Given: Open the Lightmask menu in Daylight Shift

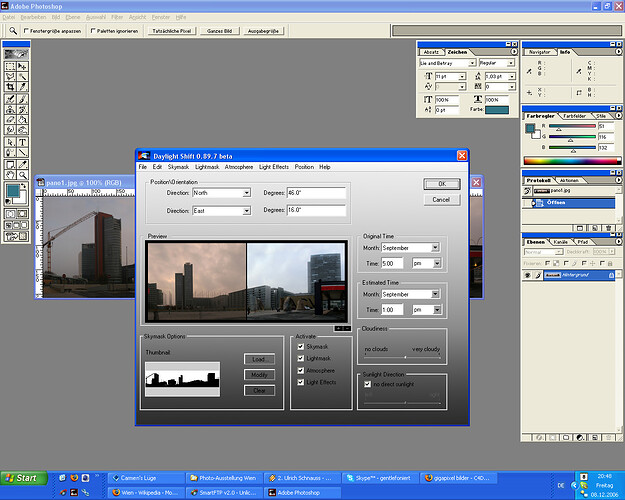Looking at the screenshot, I should click(x=207, y=167).
